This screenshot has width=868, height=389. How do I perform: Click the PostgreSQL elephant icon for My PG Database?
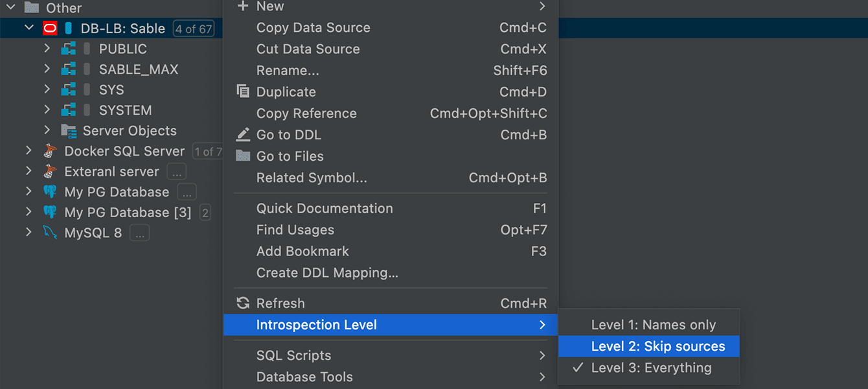coord(50,192)
